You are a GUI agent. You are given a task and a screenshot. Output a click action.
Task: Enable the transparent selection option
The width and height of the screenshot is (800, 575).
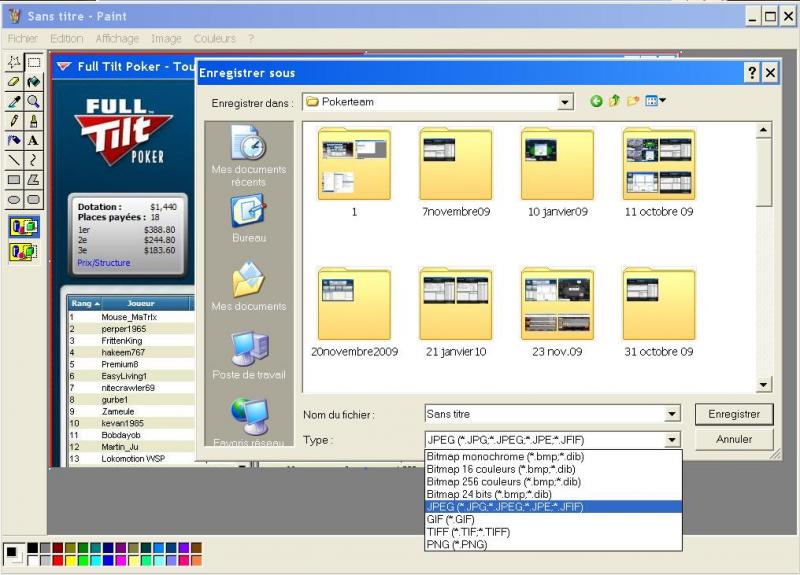[x=23, y=252]
